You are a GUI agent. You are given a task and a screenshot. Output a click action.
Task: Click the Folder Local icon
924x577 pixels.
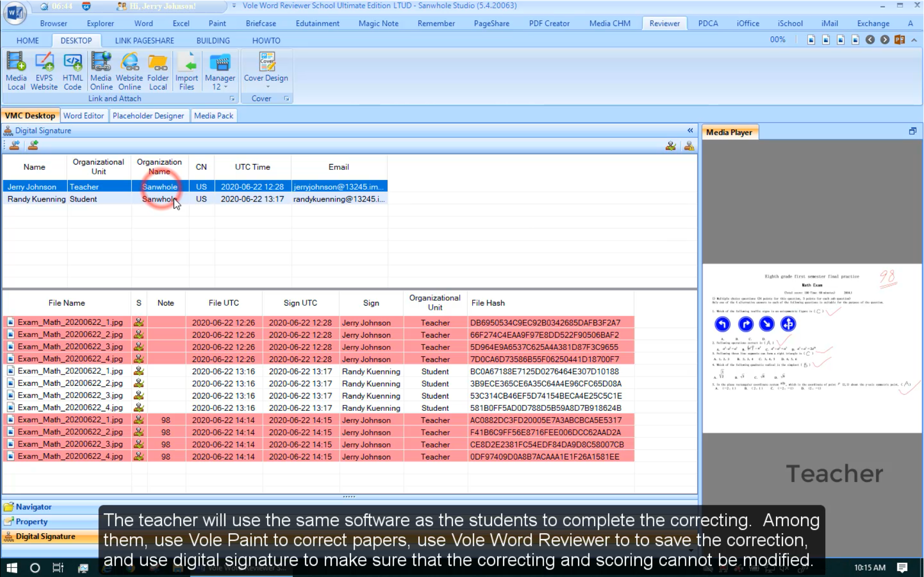(x=158, y=72)
